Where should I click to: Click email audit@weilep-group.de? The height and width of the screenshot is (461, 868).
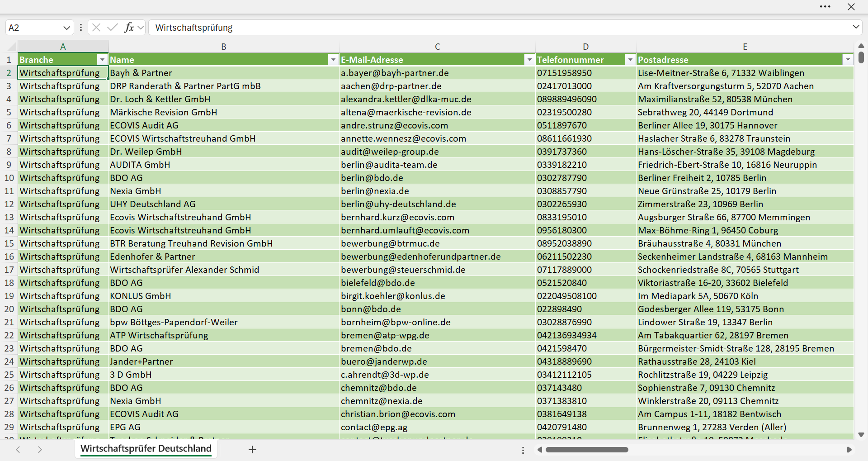click(x=437, y=152)
